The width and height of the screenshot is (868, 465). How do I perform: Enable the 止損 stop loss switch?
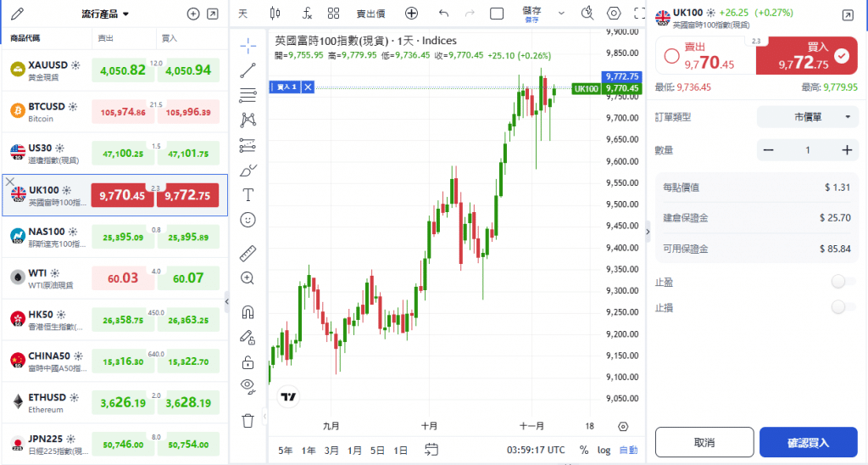point(843,306)
